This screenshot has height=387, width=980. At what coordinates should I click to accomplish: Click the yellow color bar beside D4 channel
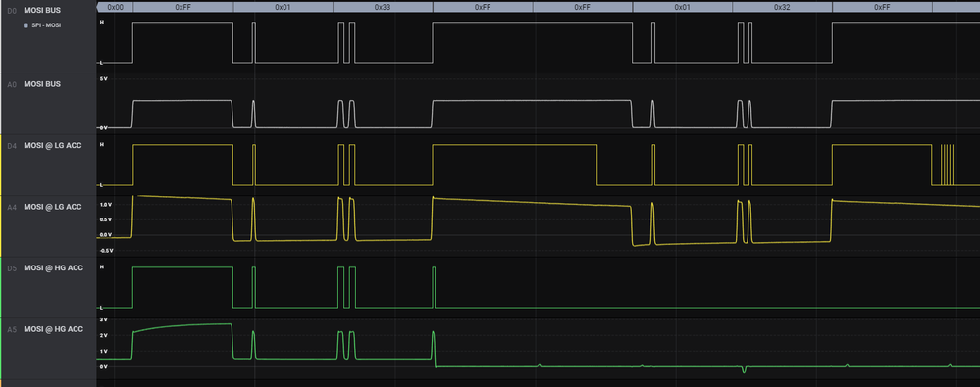pyautogui.click(x=1, y=166)
